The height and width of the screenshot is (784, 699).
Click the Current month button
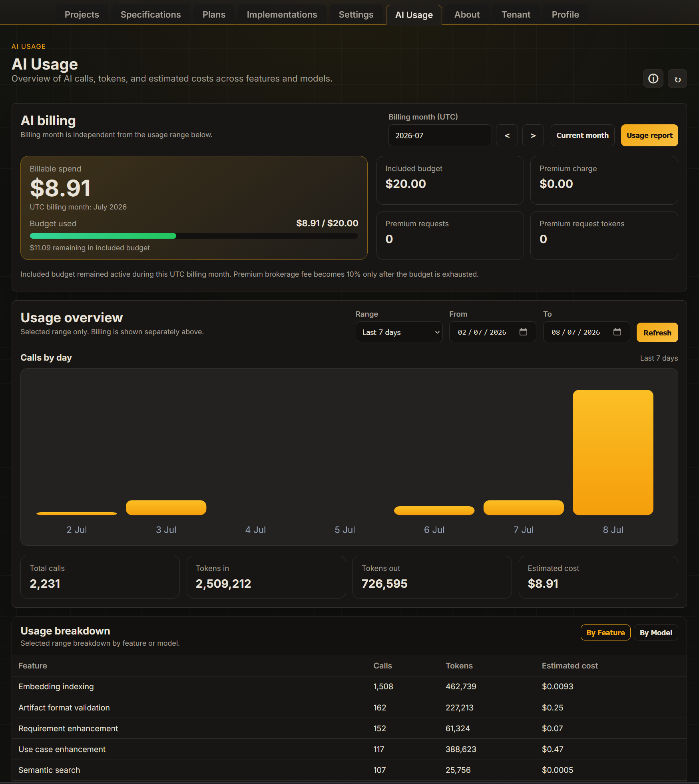coord(582,136)
